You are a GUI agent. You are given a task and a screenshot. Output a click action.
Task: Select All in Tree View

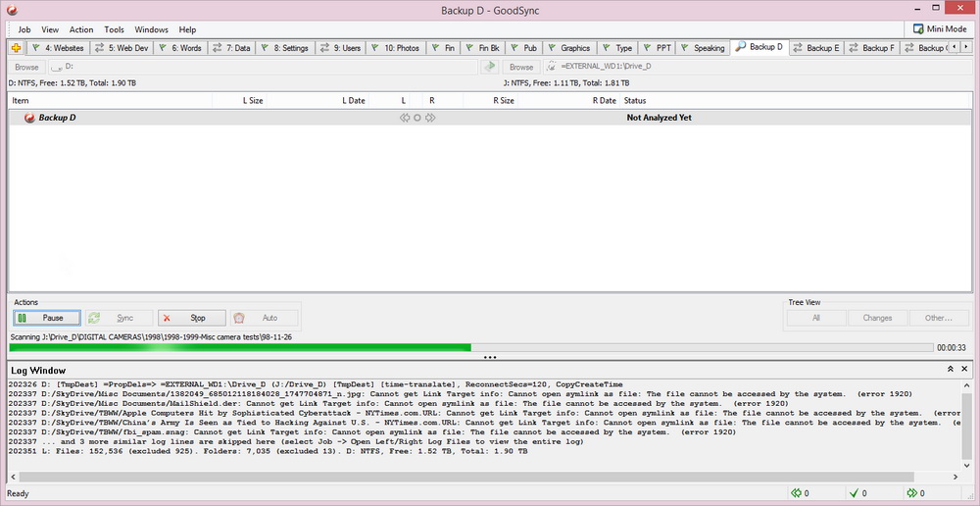point(816,318)
